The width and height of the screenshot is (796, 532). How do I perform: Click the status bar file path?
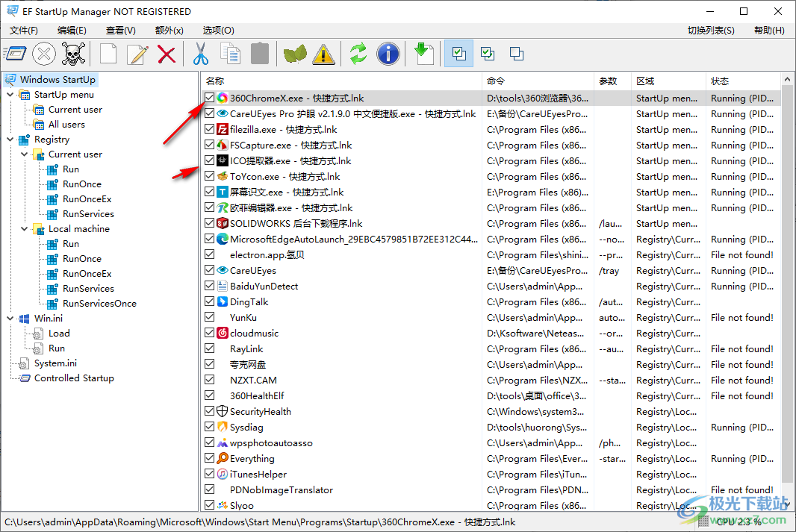pos(260,522)
